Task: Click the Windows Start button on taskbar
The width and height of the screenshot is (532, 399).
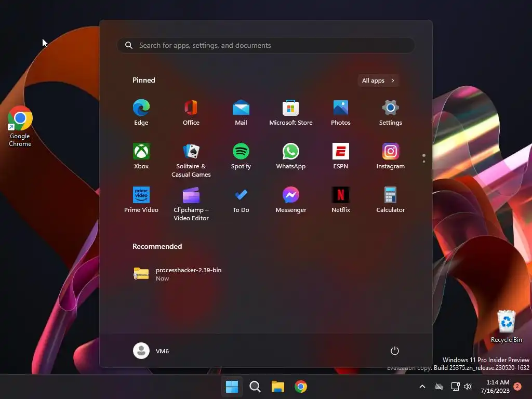Action: click(x=232, y=387)
